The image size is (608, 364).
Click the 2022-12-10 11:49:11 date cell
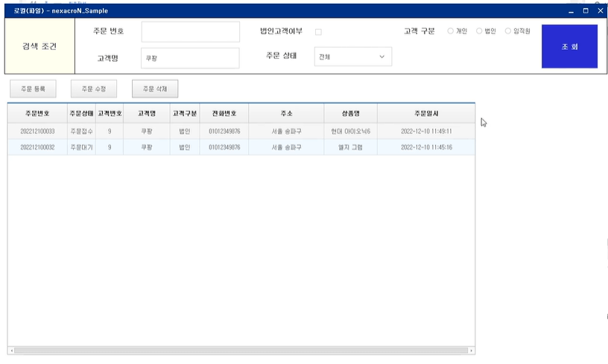tap(426, 131)
